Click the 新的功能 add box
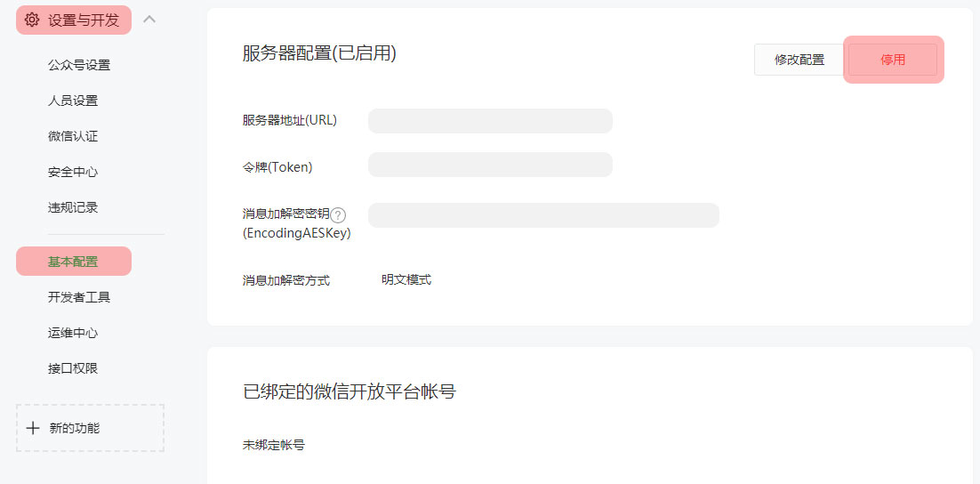Screen dimensions: 980x484 pyautogui.click(x=90, y=428)
